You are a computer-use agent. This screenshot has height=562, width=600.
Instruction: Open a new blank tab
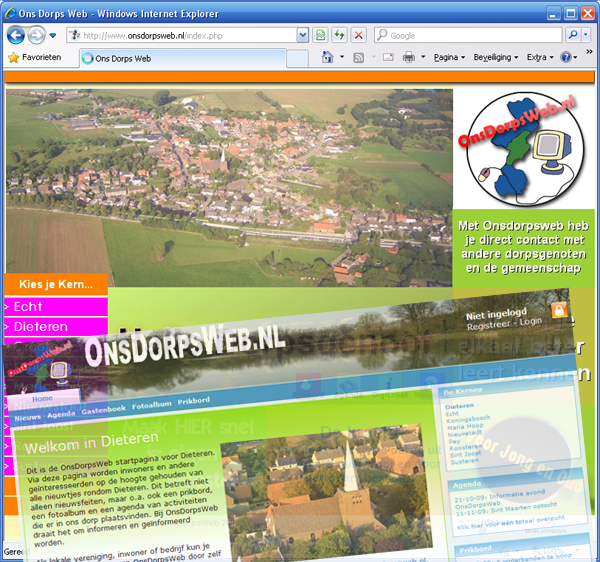(x=297, y=59)
